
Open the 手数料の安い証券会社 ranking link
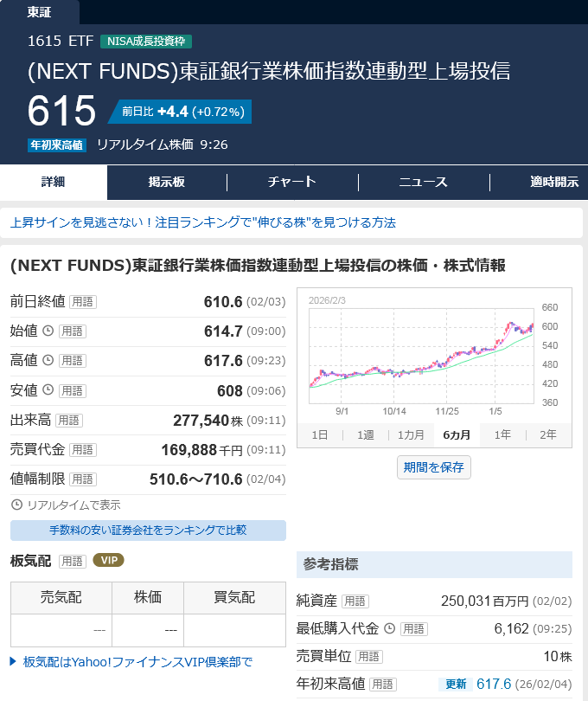pos(148,530)
